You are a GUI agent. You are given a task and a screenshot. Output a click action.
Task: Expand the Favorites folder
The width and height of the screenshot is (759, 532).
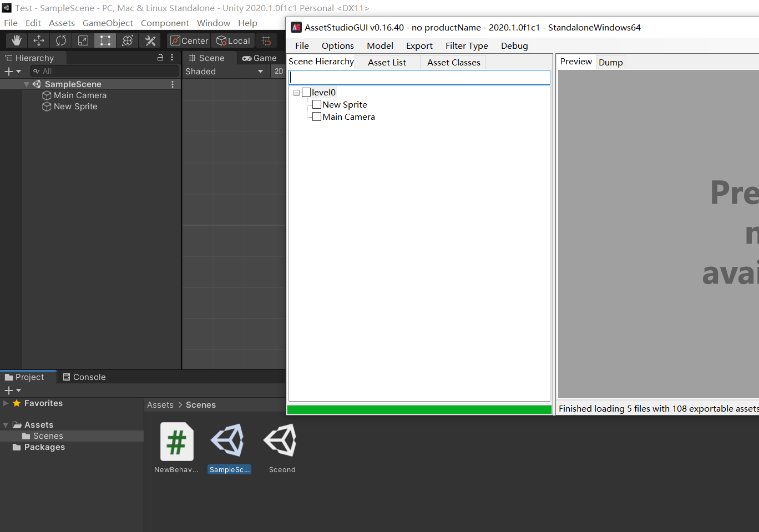pos(6,403)
